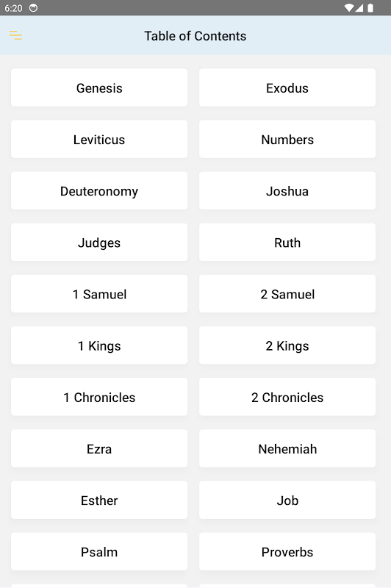This screenshot has width=391, height=588.
Task: Select the Judges book
Action: pos(99,243)
